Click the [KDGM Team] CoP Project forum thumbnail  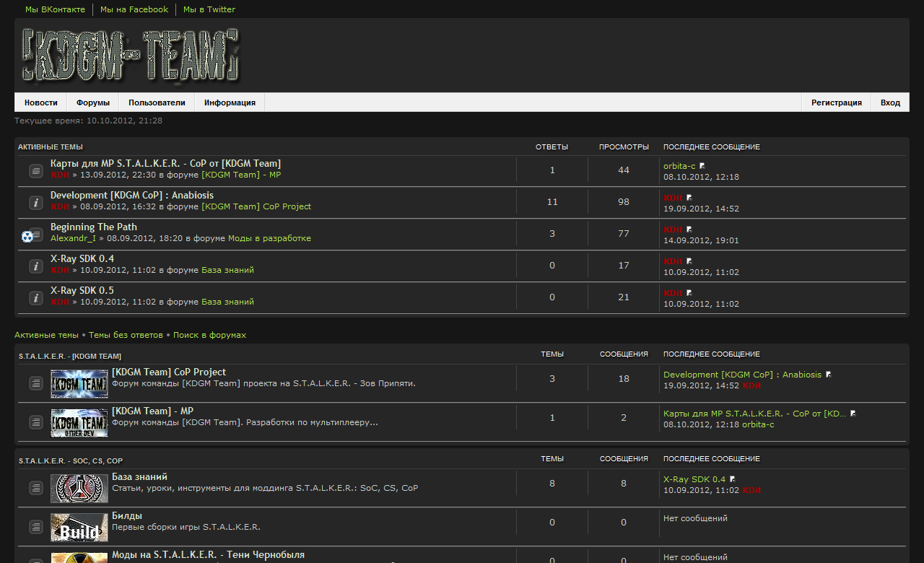click(79, 383)
